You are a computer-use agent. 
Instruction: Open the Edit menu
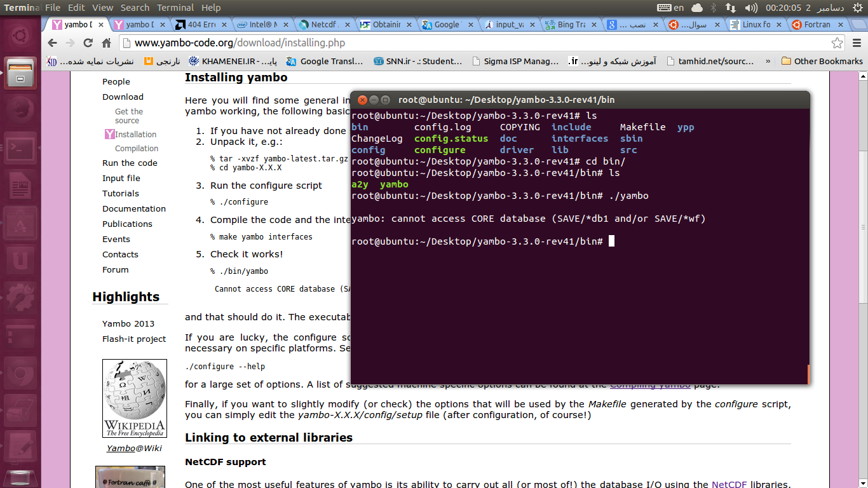(76, 8)
